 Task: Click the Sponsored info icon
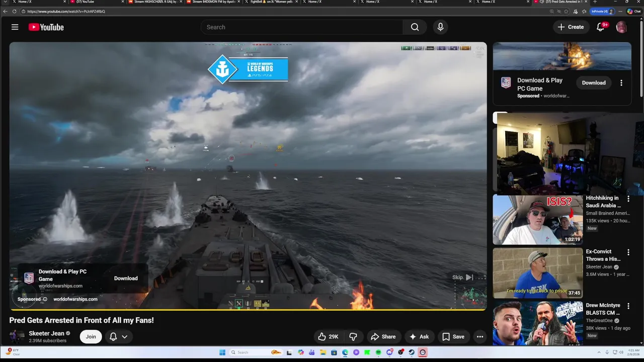click(45, 299)
